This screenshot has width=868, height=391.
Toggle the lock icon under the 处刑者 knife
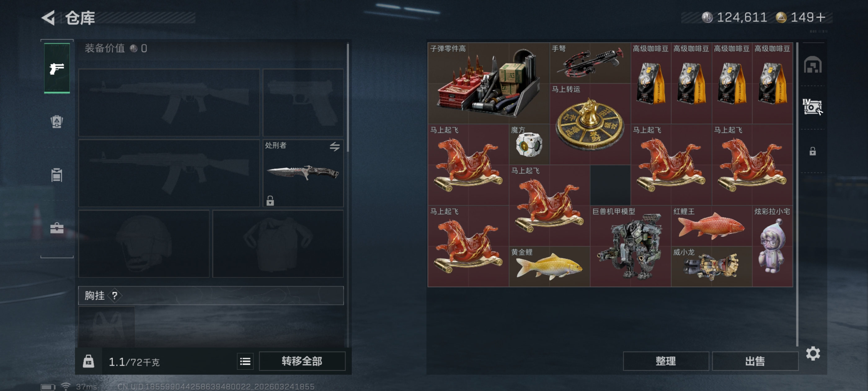coord(270,200)
